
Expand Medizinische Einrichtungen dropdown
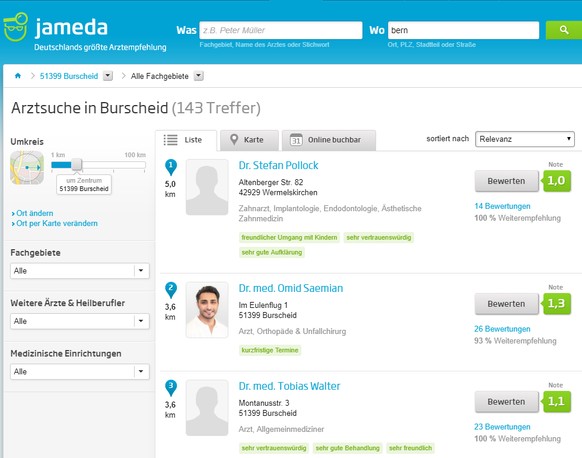tap(80, 372)
